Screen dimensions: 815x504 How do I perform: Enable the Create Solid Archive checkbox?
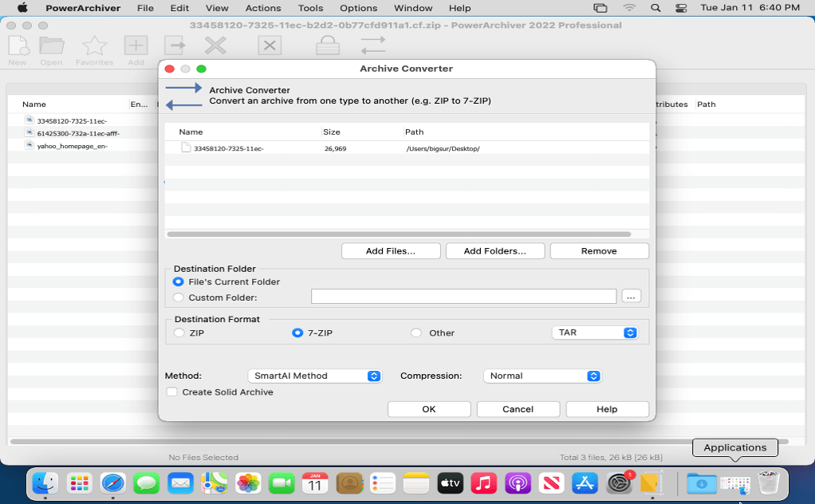tap(171, 392)
